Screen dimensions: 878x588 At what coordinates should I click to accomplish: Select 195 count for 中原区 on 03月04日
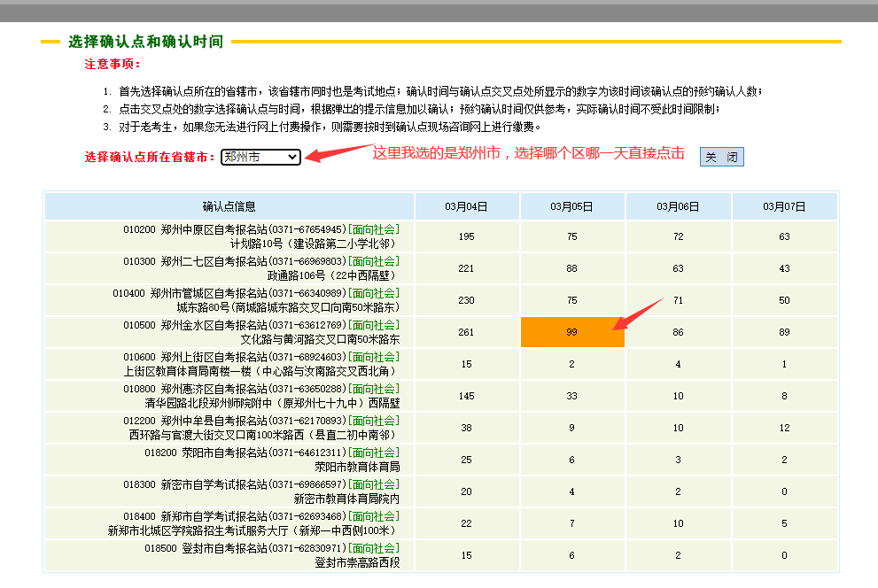pos(466,236)
